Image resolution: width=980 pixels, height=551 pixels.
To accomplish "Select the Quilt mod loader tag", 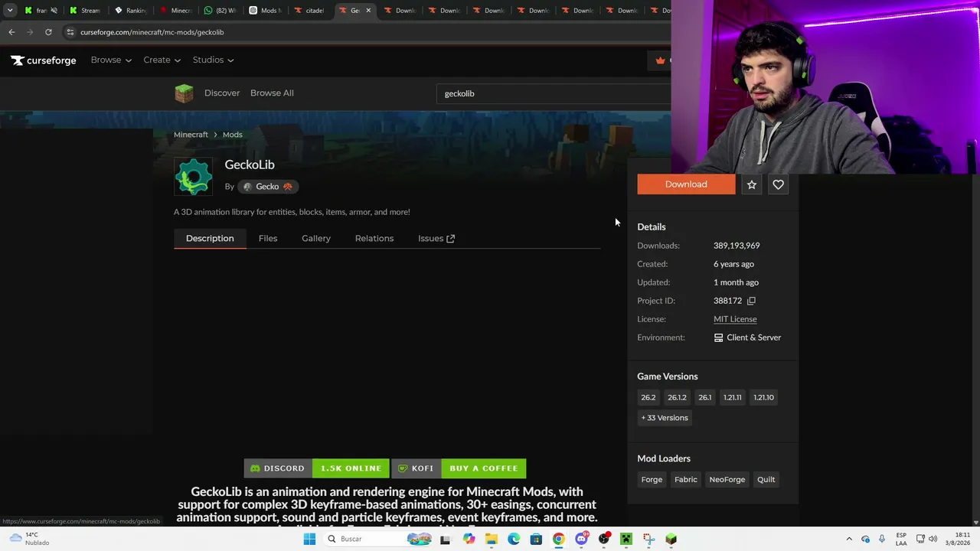I will point(766,480).
